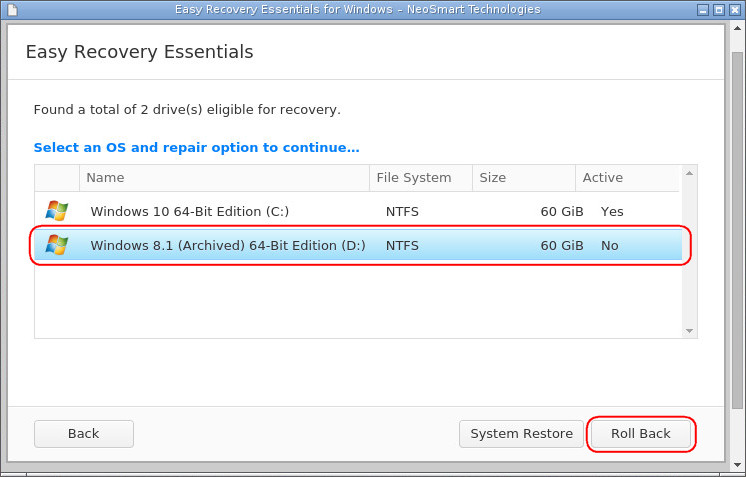This screenshot has height=477, width=746.
Task: Click the 'Yes' active value for C: drive
Action: [x=612, y=212]
